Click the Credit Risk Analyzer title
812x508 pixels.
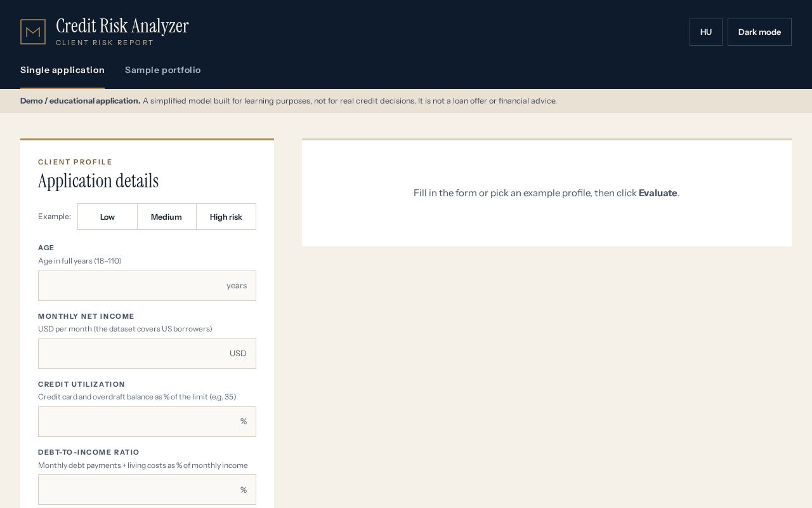coord(122,26)
